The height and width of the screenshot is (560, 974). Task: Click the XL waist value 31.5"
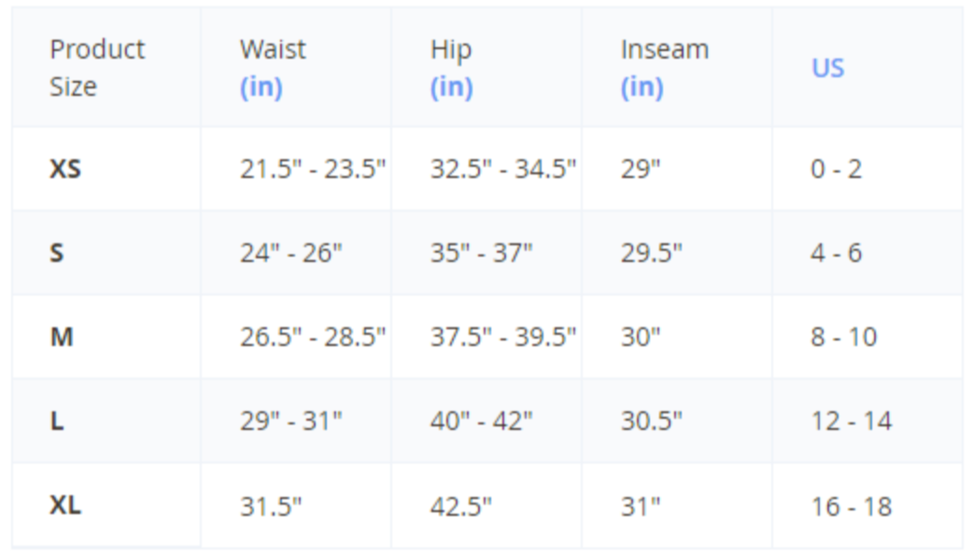pos(271,506)
